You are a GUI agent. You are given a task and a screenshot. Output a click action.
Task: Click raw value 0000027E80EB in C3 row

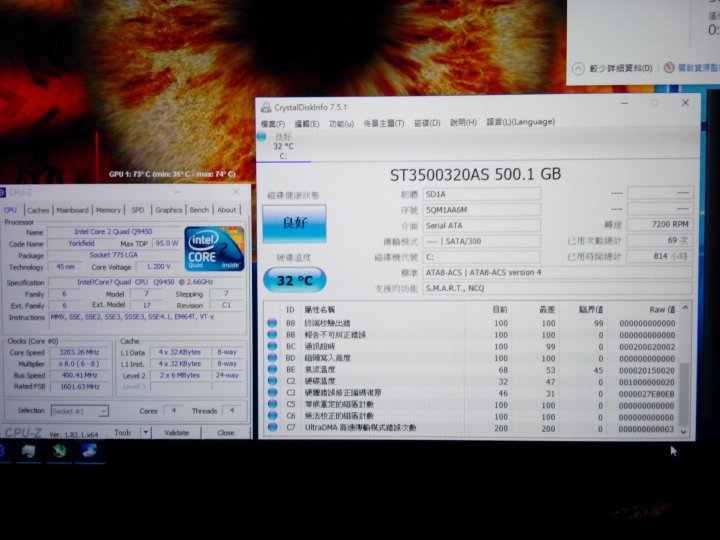tap(647, 394)
